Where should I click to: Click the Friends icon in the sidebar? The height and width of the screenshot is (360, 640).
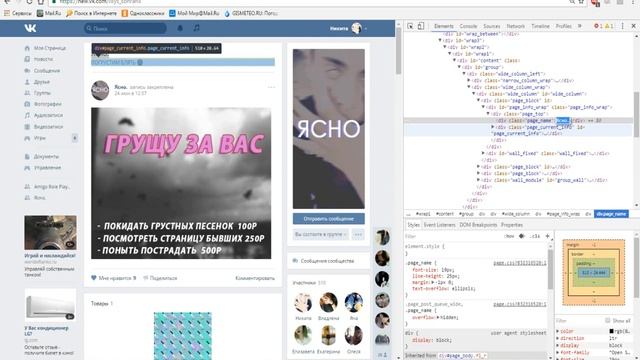click(x=27, y=82)
